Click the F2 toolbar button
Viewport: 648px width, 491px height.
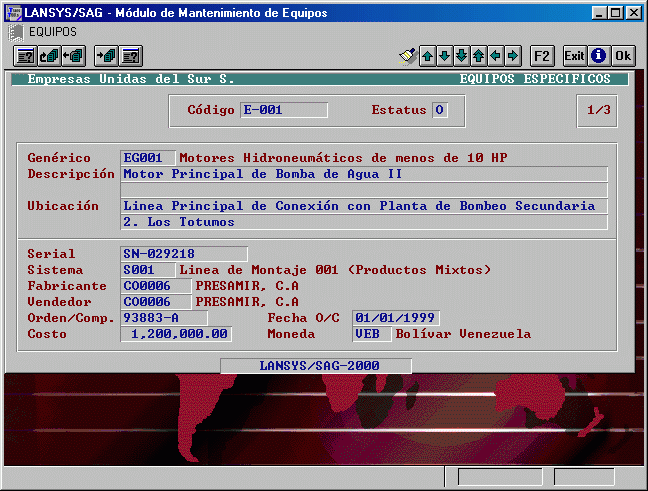[542, 56]
